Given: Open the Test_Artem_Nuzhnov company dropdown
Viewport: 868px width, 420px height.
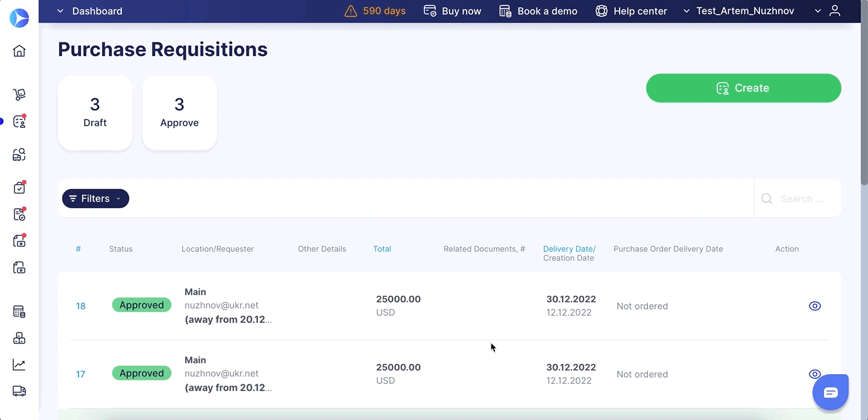Looking at the screenshot, I should coord(738,11).
